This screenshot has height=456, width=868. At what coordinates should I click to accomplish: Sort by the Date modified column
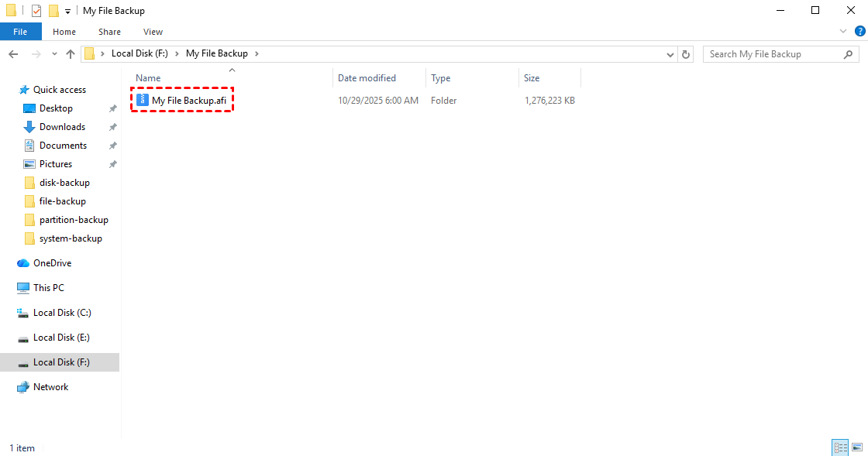367,78
